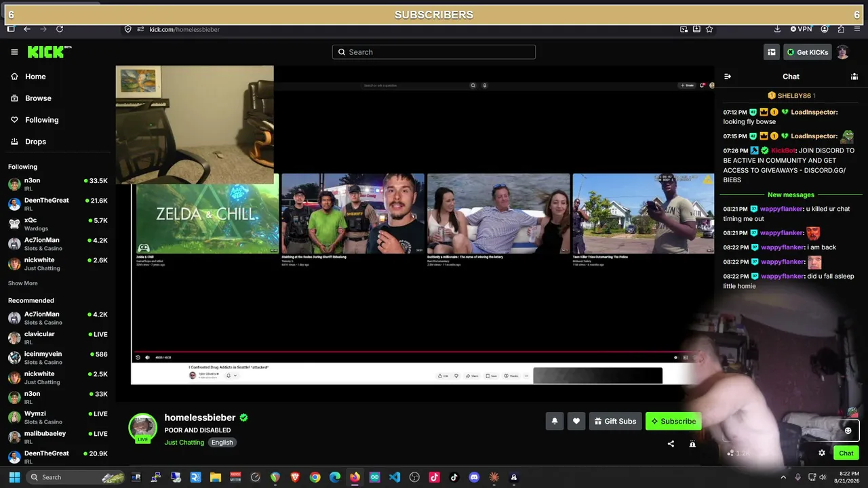Click the Kick search field
The width and height of the screenshot is (868, 488).
434,52
